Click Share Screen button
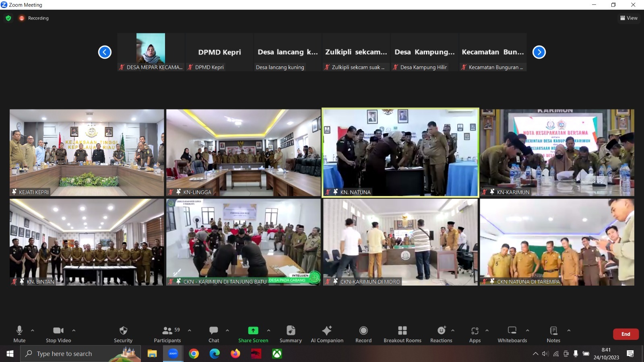Image resolution: width=644 pixels, height=362 pixels. [253, 334]
